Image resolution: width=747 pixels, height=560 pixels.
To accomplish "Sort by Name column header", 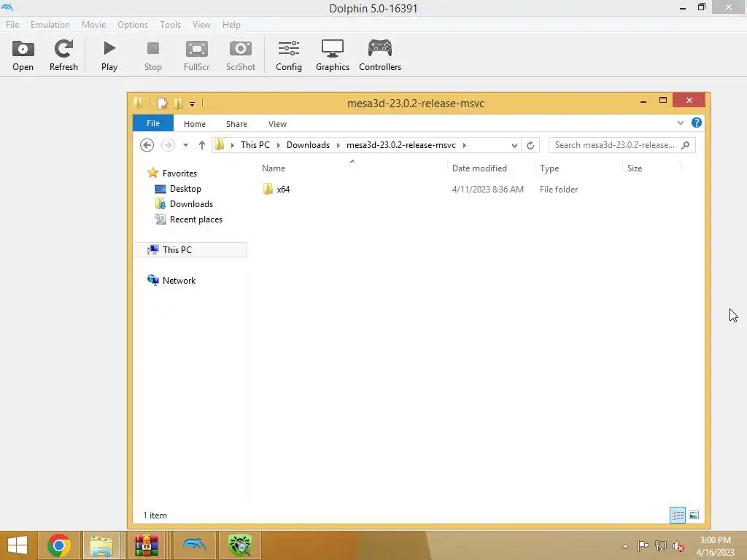I will 274,168.
